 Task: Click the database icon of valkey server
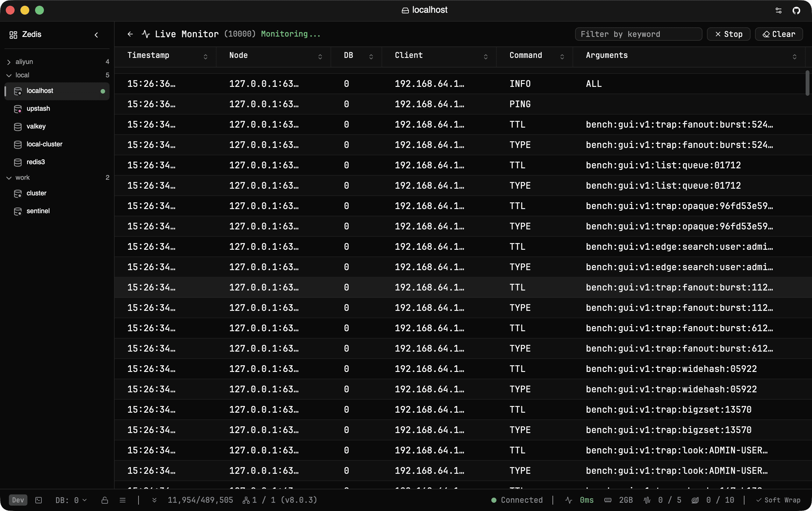click(18, 127)
